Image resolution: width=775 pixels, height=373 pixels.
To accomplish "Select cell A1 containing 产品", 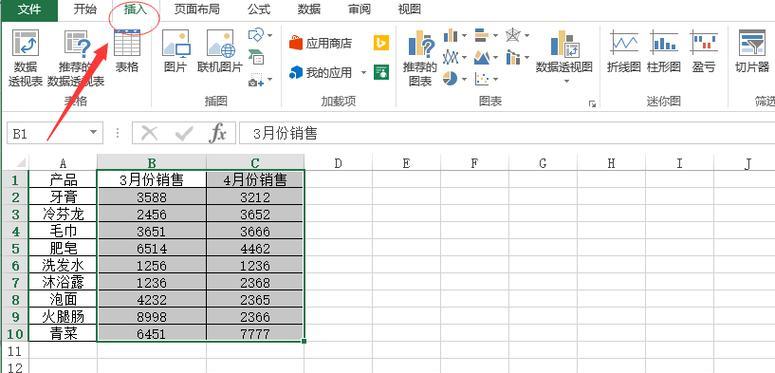I will point(63,179).
